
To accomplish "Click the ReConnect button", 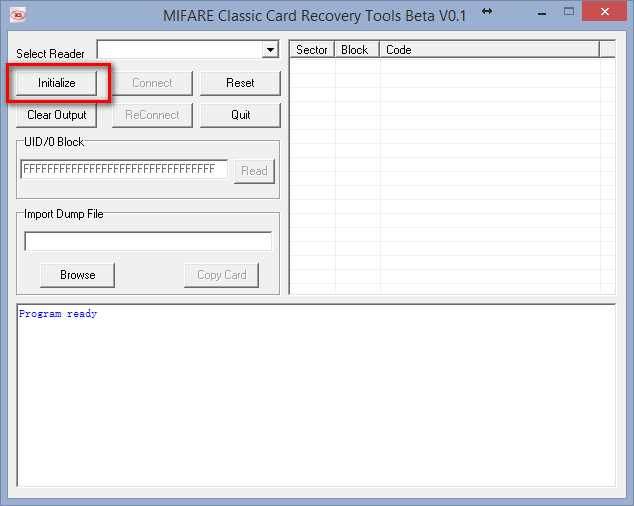I will point(152,115).
